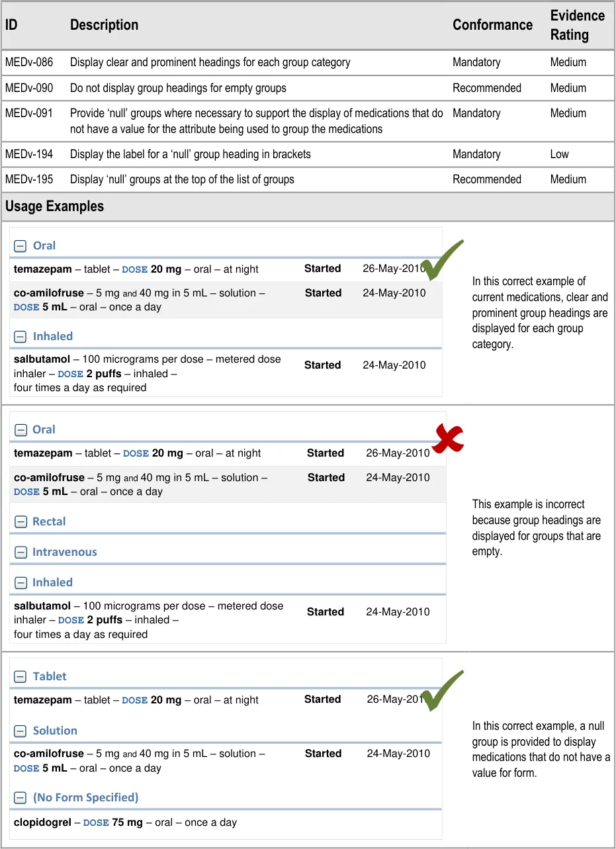The image size is (616, 849).
Task: Select the Evidence Rating column header
Action: (577, 25)
